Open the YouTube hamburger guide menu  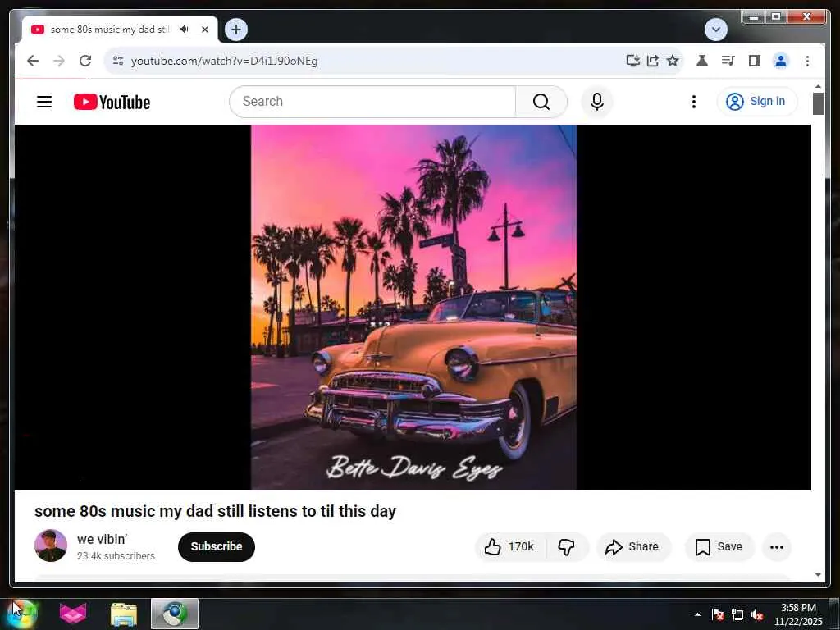point(44,102)
